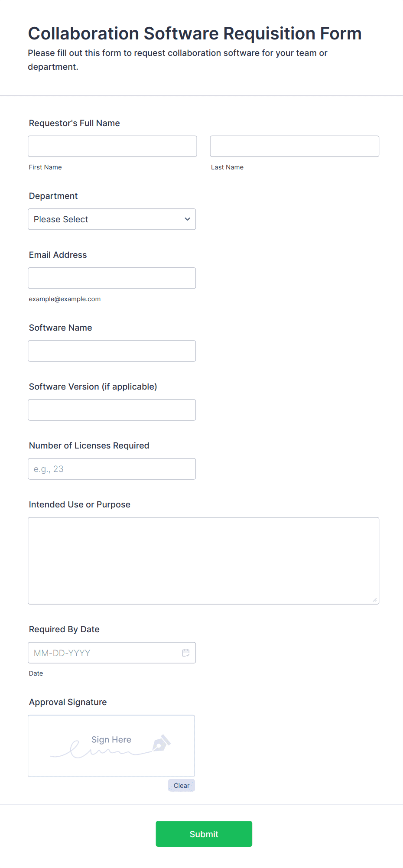The width and height of the screenshot is (403, 868).
Task: Click the "Approval Signature" label
Action: point(68,702)
